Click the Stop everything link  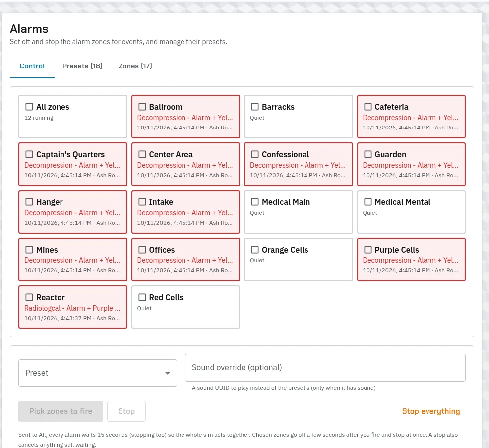431,411
